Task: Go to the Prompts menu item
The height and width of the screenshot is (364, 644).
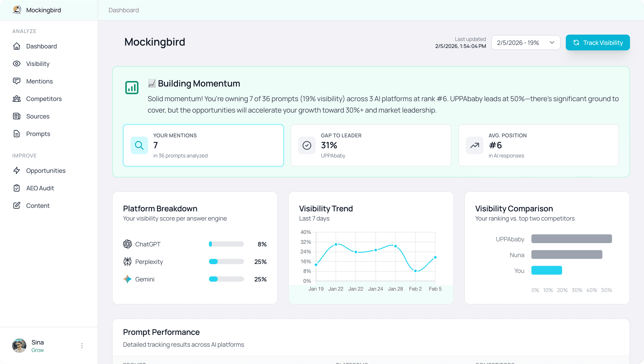Action: coord(38,134)
